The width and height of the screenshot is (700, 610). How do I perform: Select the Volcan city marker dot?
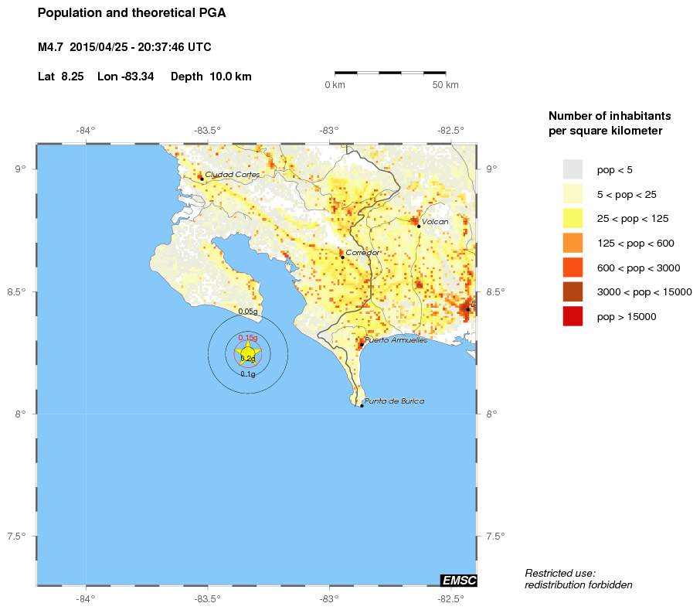[x=419, y=226]
